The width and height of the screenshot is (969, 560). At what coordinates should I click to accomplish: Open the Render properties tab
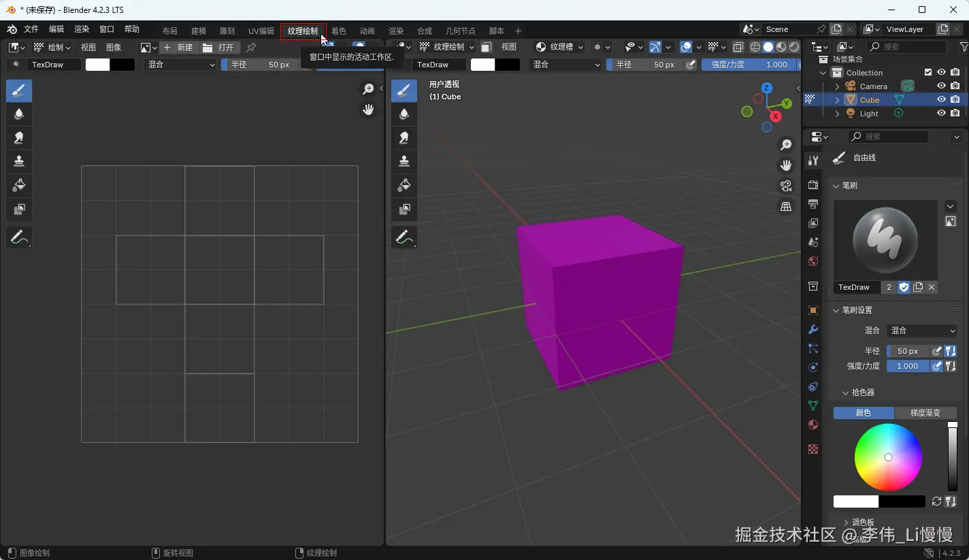[x=812, y=185]
